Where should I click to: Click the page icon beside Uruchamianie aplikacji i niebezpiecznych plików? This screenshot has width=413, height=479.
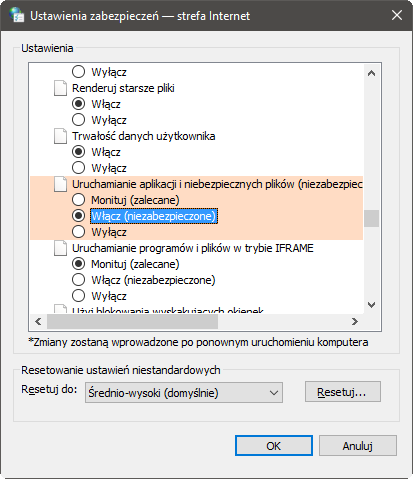coord(60,184)
